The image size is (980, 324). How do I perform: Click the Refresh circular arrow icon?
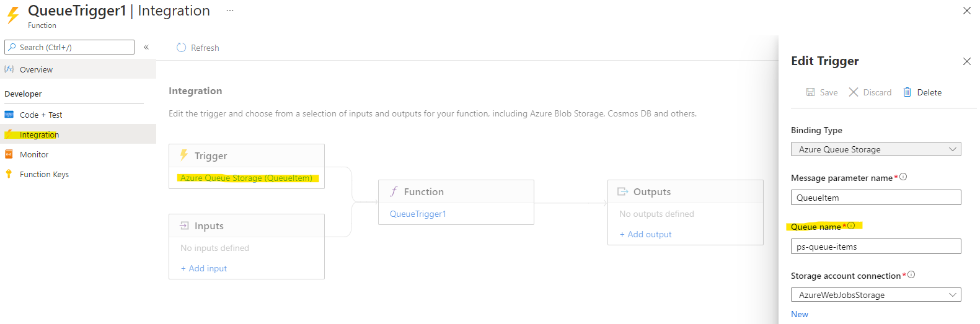[x=181, y=48]
